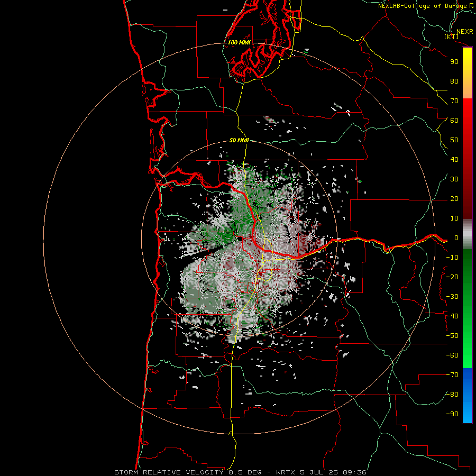Select the -70 knot scale label

[452, 375]
